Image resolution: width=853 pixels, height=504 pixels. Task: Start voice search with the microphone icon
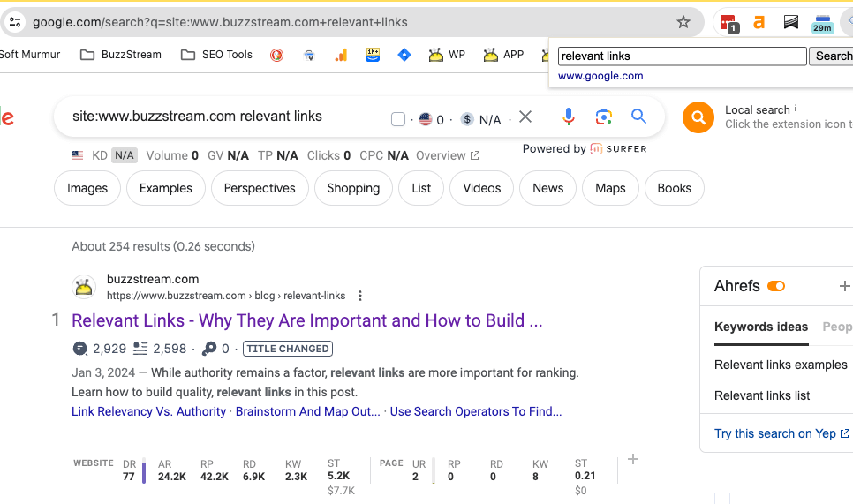pos(569,117)
